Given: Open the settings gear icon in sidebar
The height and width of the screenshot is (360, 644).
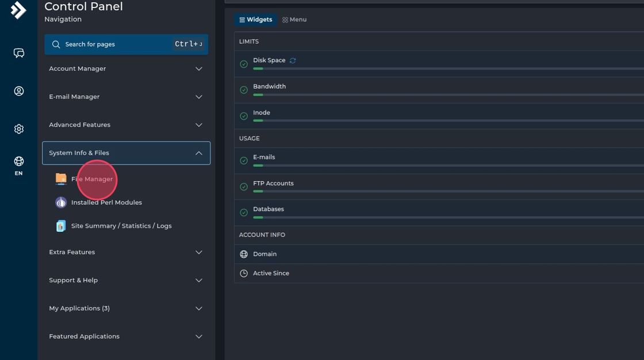Looking at the screenshot, I should [19, 129].
